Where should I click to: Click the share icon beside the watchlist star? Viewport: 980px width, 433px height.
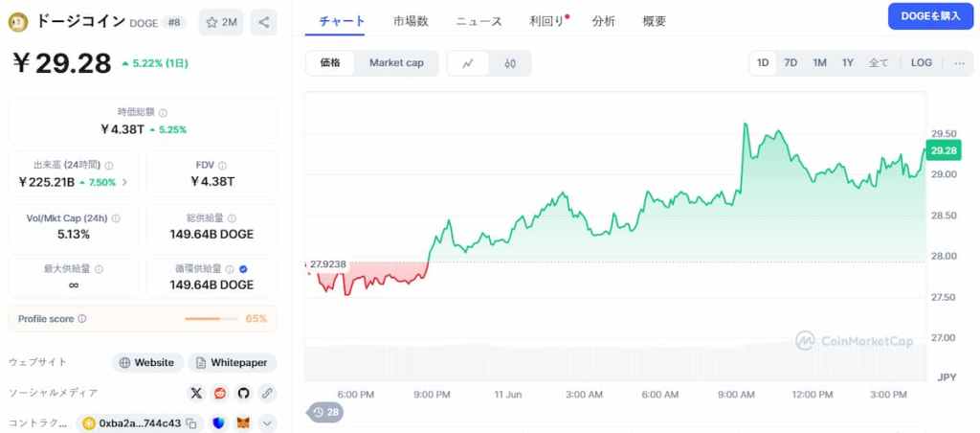(263, 22)
